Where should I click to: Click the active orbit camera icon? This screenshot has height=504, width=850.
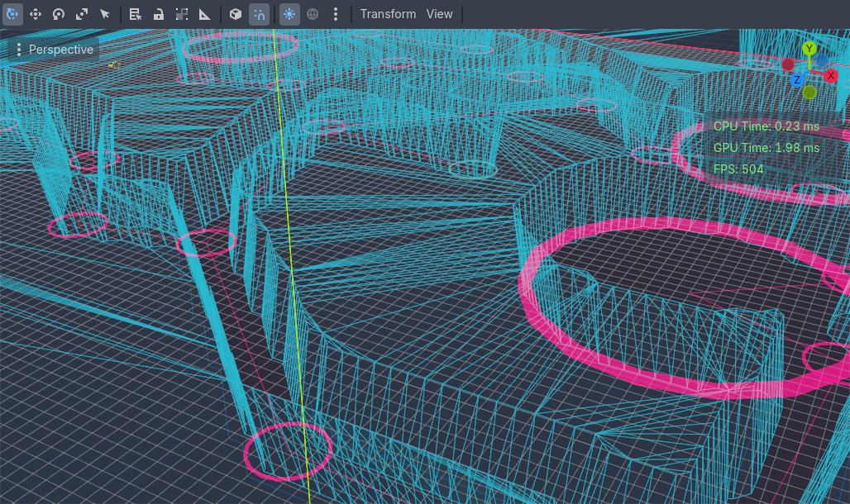[x=13, y=14]
